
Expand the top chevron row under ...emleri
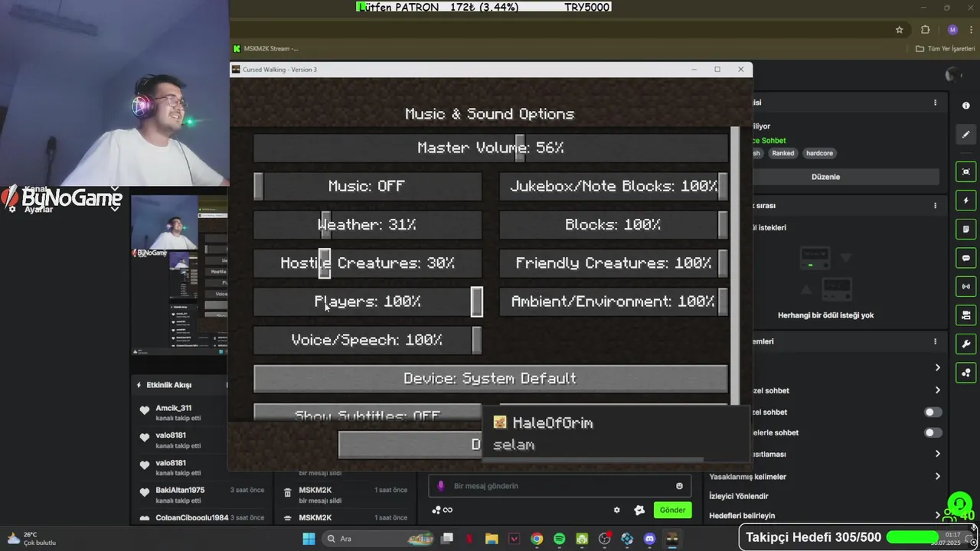pyautogui.click(x=937, y=368)
